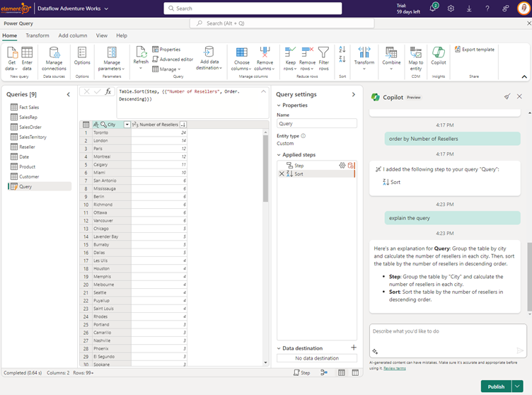Viewport: 532px width, 395px height.
Task: Toggle Step script view in status bar
Action: tap(301, 372)
